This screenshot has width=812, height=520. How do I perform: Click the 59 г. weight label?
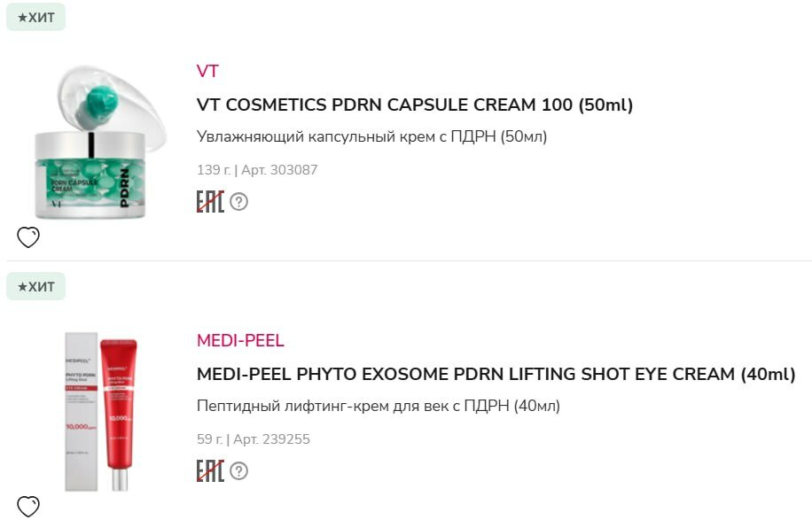(x=209, y=439)
